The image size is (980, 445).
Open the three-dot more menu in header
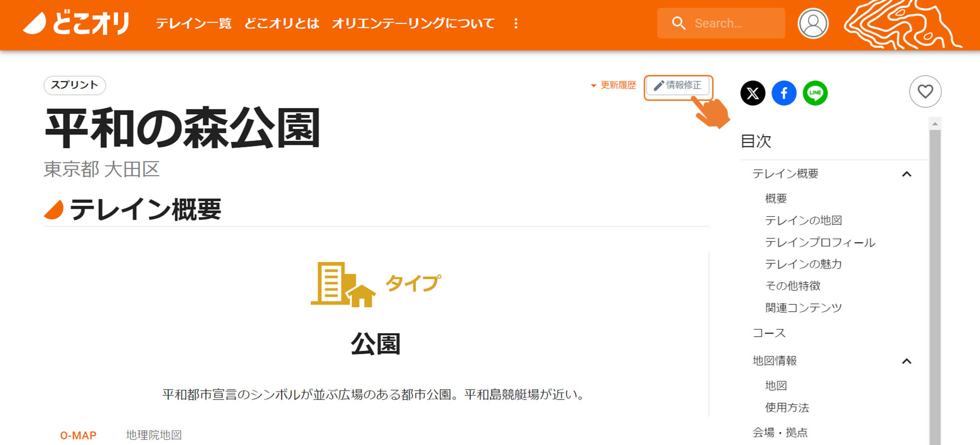pos(516,23)
